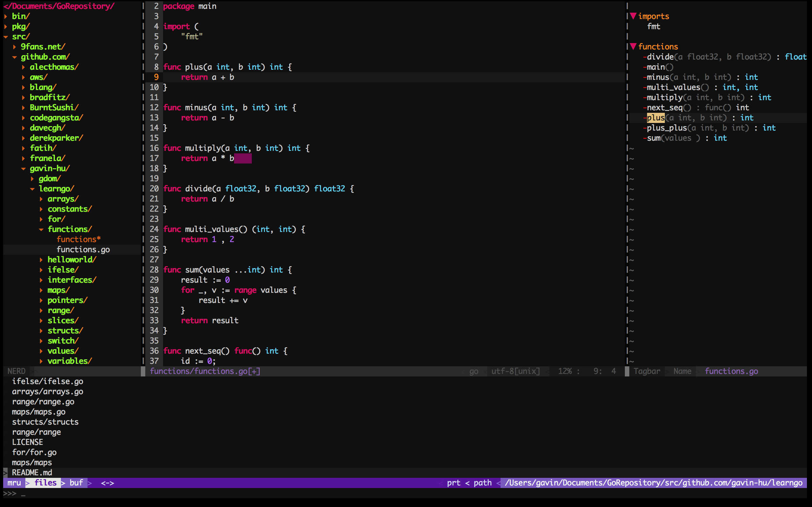This screenshot has width=812, height=507.
Task: Collapse the functions fold triangle in Tagbar
Action: 633,46
